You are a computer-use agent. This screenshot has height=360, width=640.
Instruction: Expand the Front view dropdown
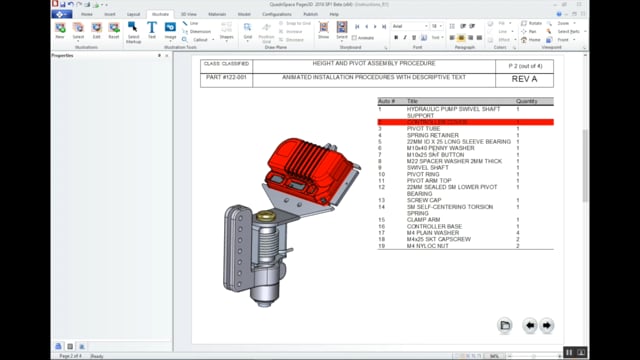[x=574, y=40]
